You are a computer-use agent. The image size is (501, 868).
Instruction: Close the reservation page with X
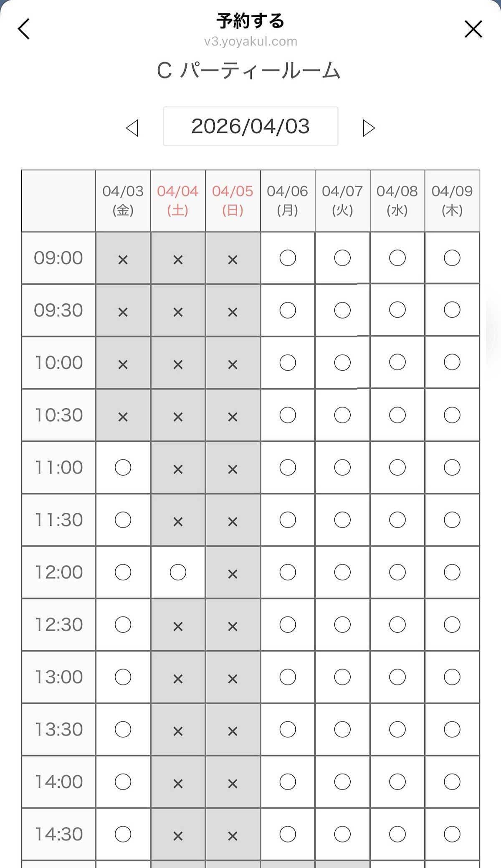473,29
